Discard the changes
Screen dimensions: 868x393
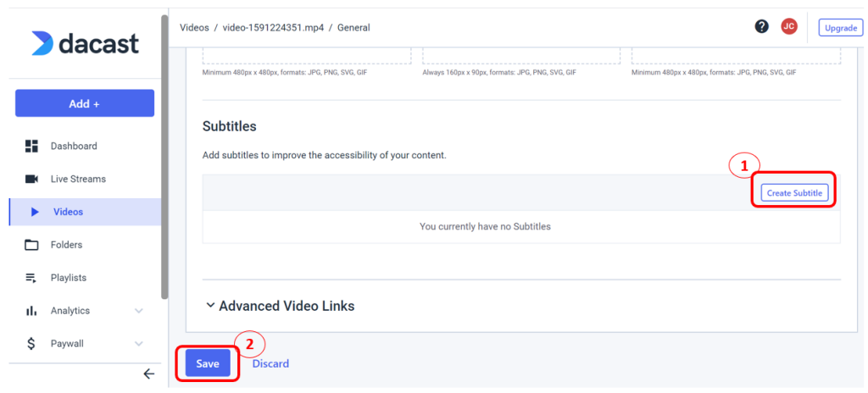point(270,363)
